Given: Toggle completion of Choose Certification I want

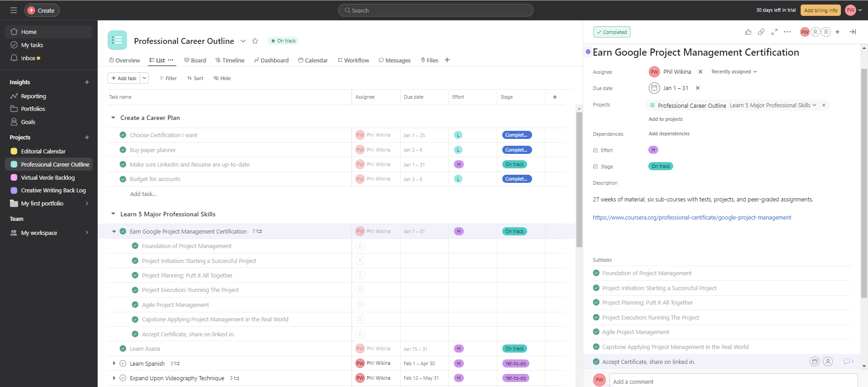Looking at the screenshot, I should [x=123, y=135].
